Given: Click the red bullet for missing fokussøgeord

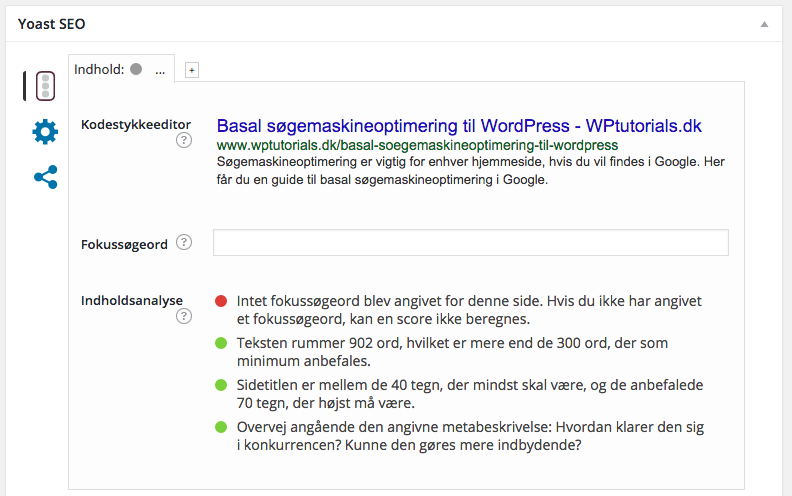Looking at the screenshot, I should pos(221,301).
